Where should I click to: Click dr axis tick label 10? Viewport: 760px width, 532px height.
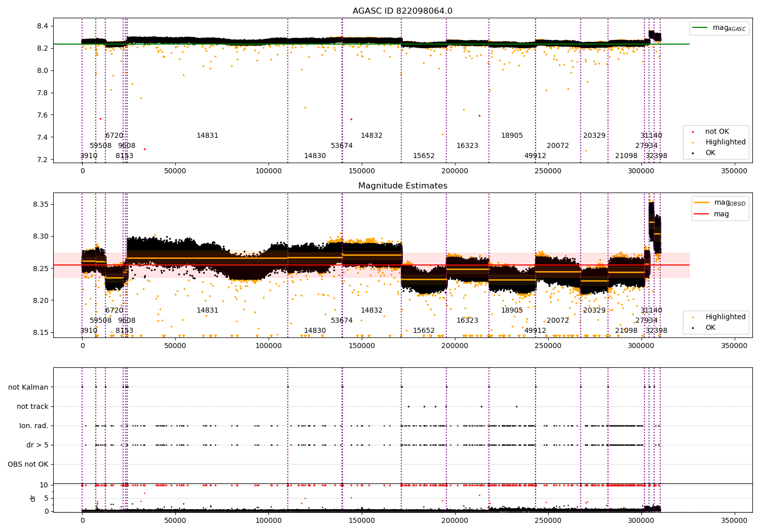[x=44, y=485]
